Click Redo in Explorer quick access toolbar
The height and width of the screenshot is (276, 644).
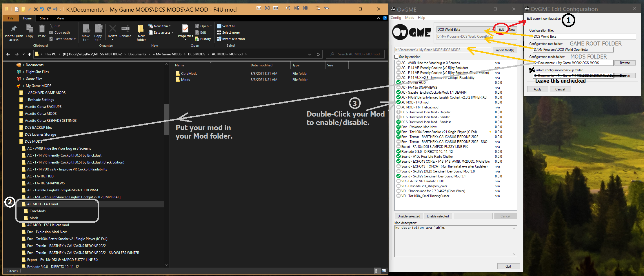click(49, 9)
